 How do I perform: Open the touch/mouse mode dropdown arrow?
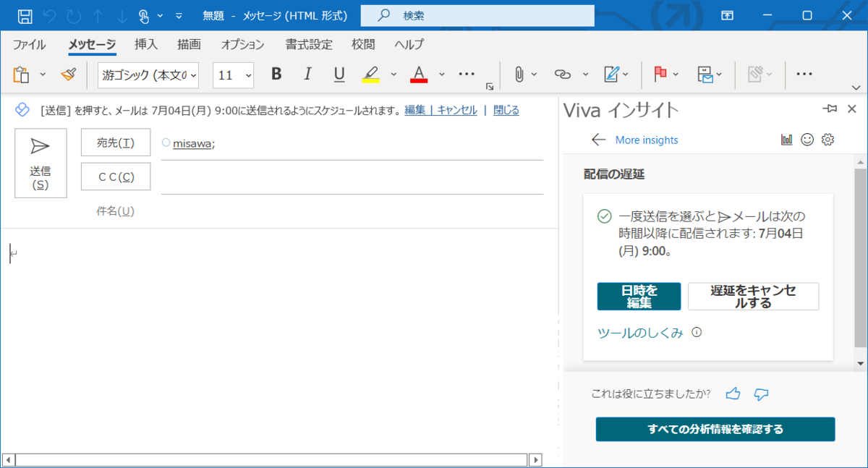click(160, 15)
